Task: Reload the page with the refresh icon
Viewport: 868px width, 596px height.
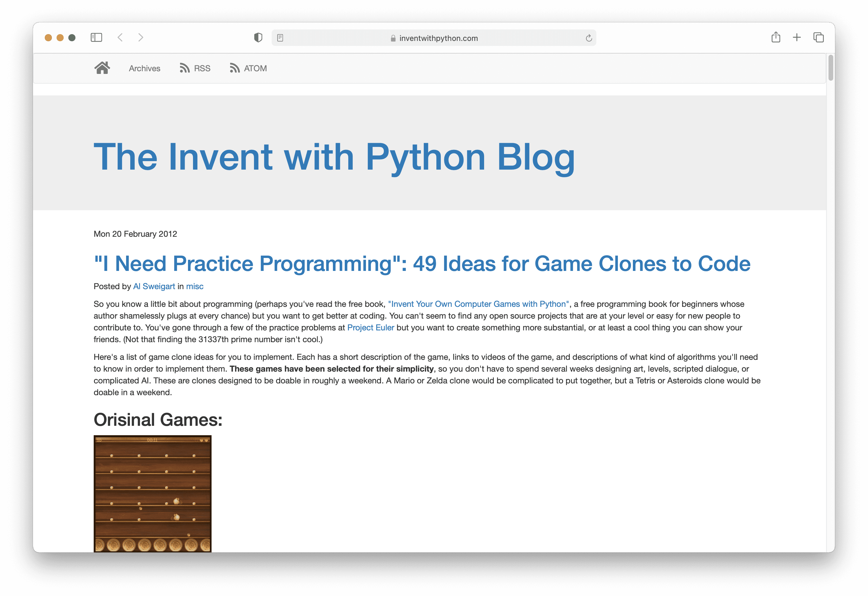Action: click(589, 38)
